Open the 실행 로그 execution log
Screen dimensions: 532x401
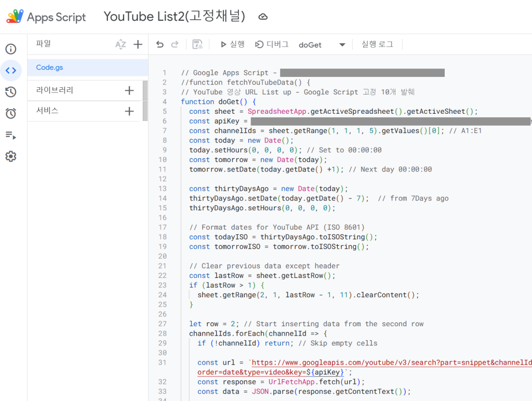point(377,45)
